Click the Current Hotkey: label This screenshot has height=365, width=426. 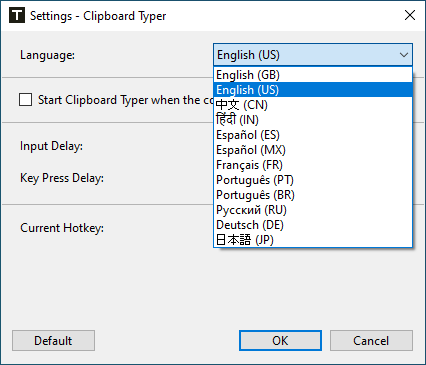(62, 228)
